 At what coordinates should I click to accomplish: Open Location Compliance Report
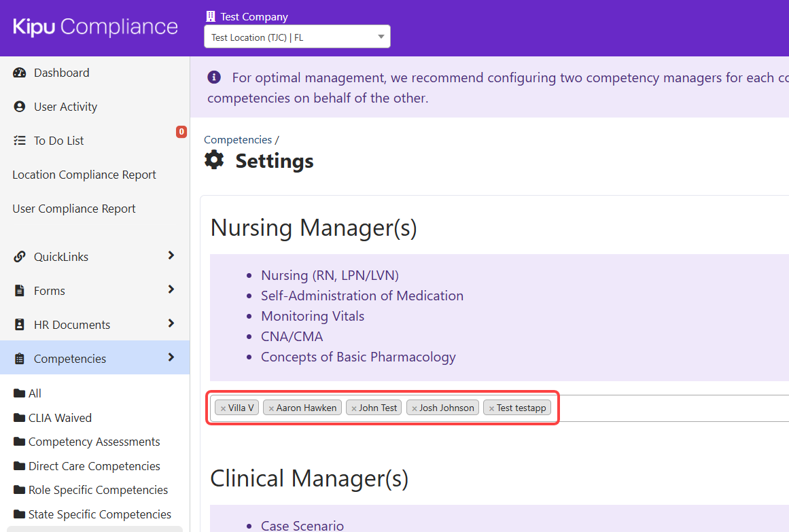click(84, 175)
